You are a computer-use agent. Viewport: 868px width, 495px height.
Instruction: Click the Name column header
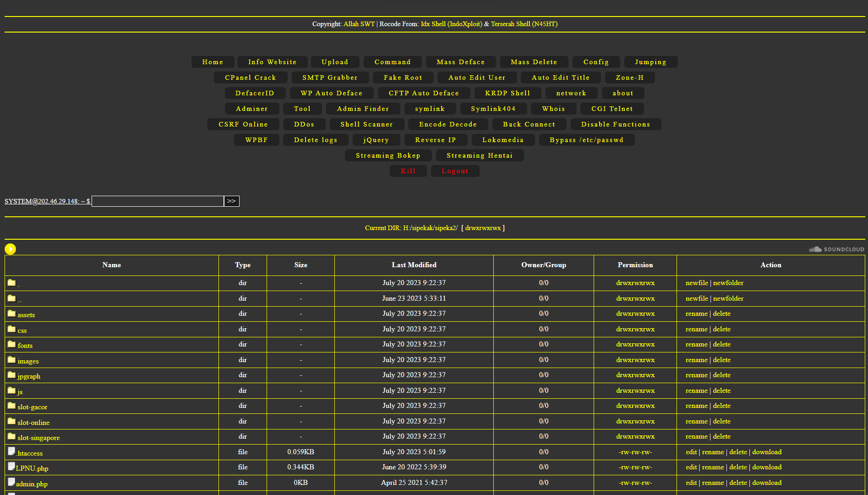coord(112,265)
